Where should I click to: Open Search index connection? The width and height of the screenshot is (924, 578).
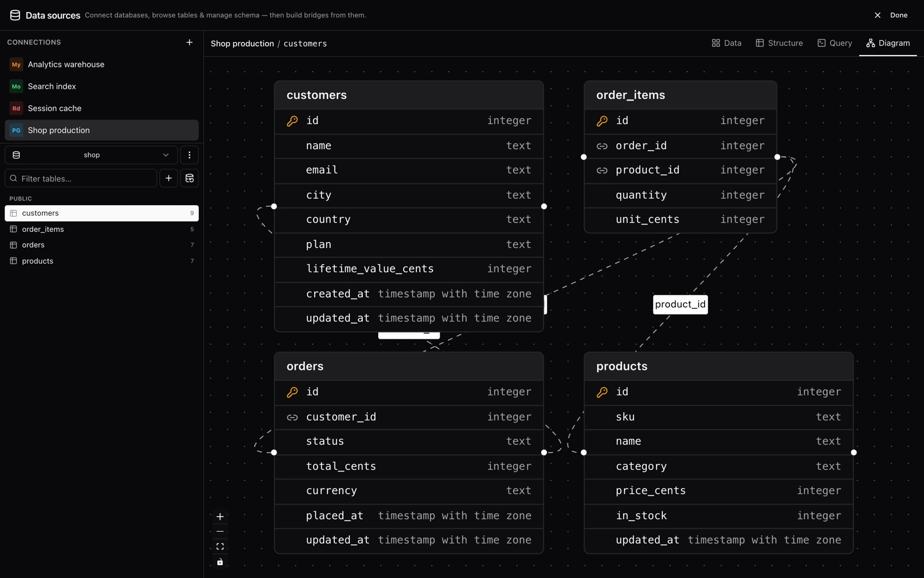tap(102, 87)
